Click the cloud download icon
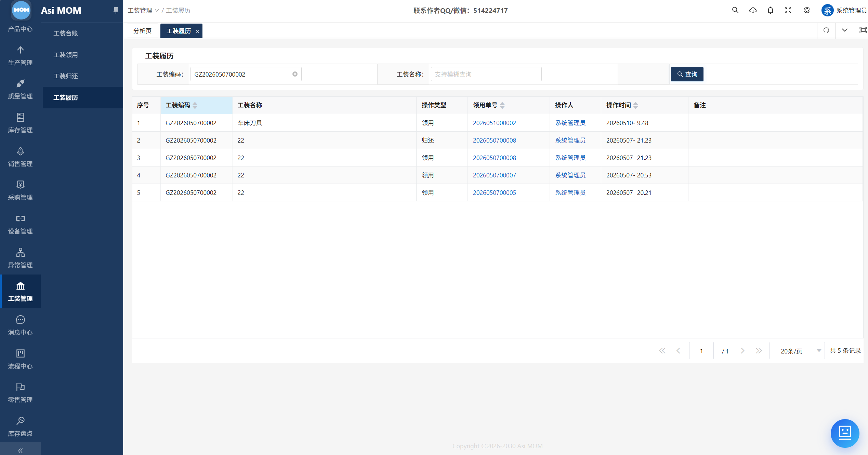The image size is (868, 455). point(753,10)
